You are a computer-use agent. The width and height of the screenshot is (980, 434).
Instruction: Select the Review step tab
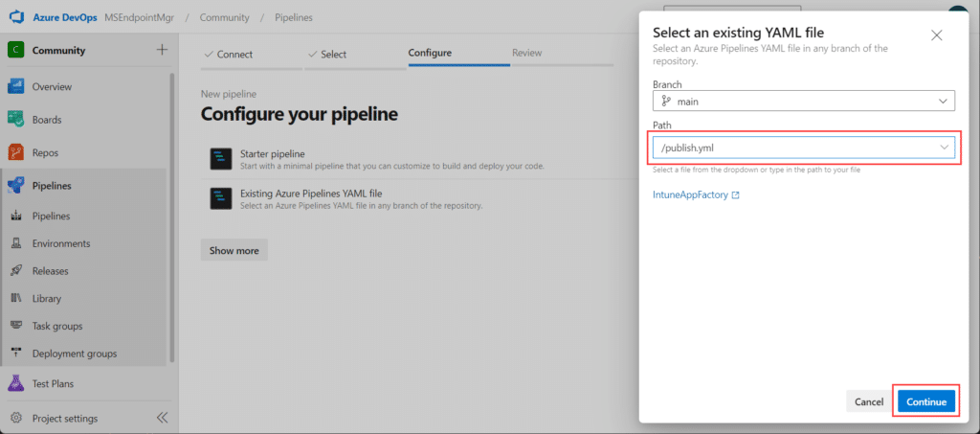pos(562,53)
